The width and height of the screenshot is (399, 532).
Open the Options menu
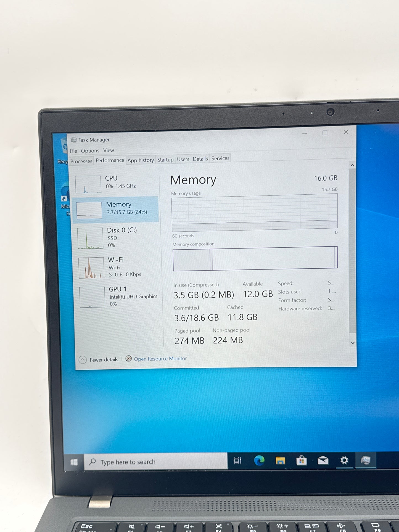click(x=90, y=151)
